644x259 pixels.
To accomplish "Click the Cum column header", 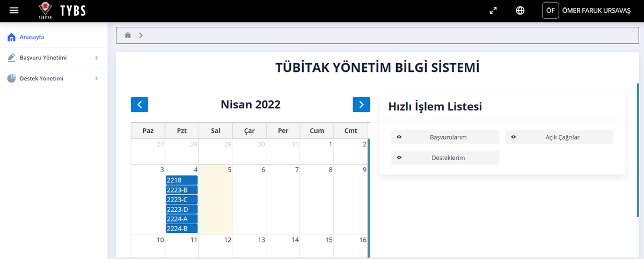I will [x=317, y=131].
